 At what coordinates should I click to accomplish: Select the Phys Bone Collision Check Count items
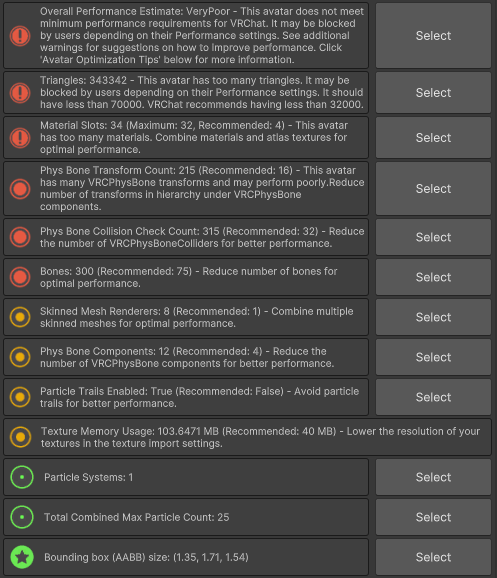pyautogui.click(x=433, y=237)
